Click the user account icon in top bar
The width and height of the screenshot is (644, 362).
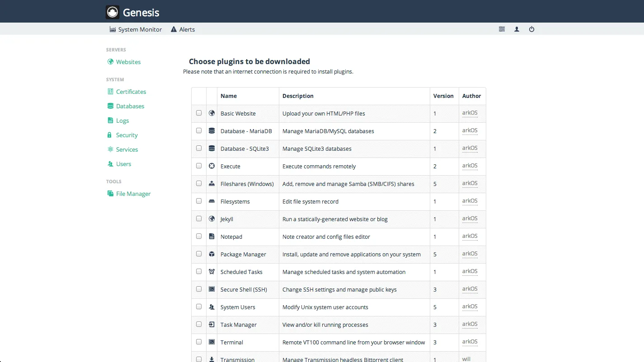pyautogui.click(x=517, y=29)
